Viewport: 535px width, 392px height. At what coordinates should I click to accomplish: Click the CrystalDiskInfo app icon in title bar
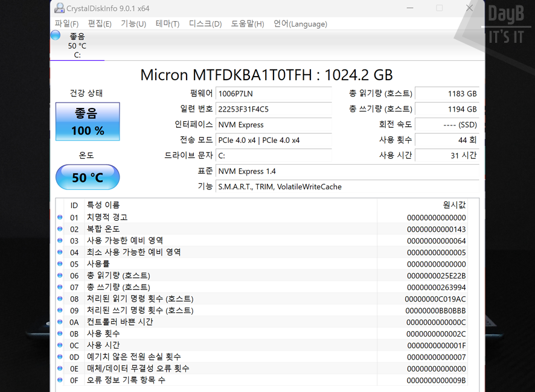(x=59, y=8)
